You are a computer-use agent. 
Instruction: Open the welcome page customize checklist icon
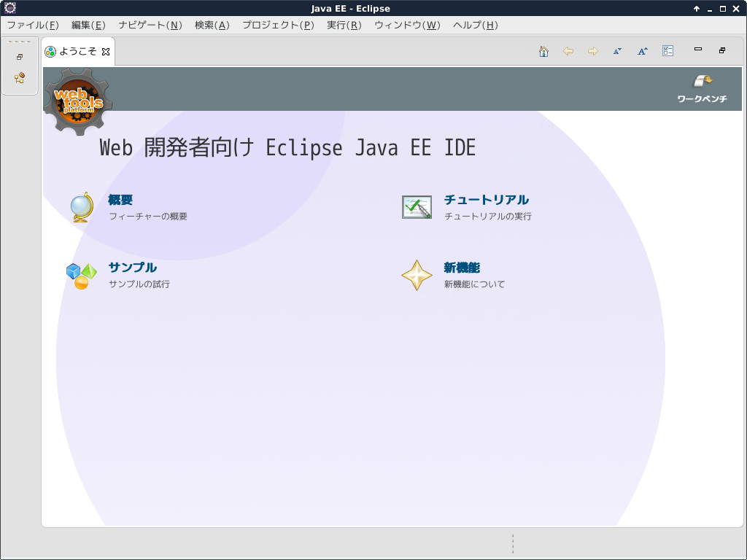tap(667, 51)
